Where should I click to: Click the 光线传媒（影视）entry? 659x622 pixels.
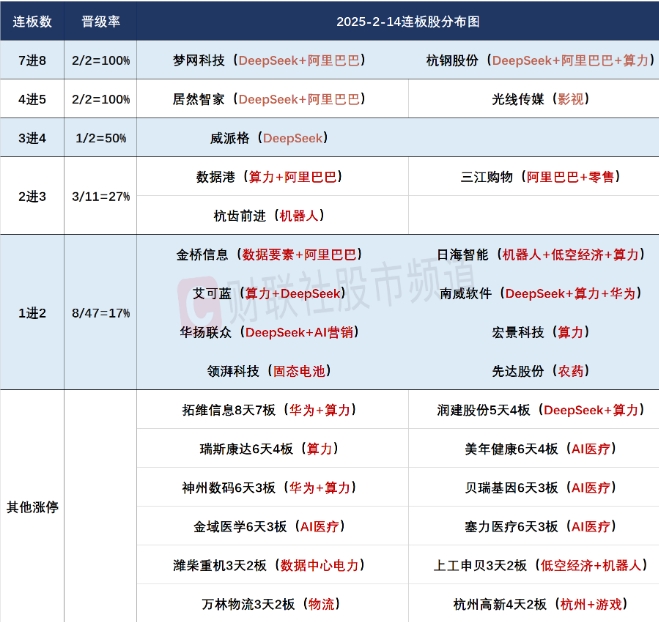tap(540, 99)
